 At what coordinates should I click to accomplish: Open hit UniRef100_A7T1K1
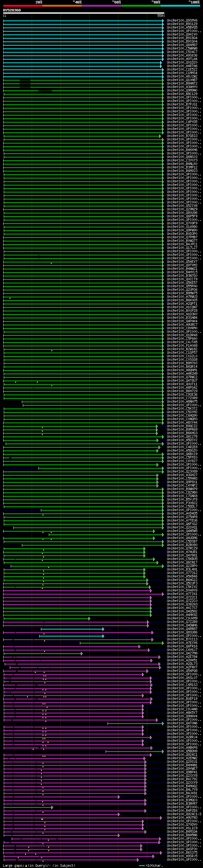[x=182, y=594]
